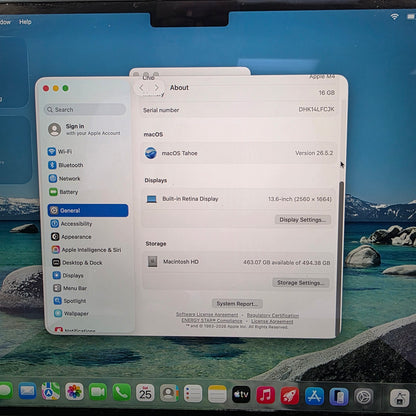Open the Phone app in the Dock
Image resolution: width=416 pixels, height=416 pixels.
pyautogui.click(x=121, y=393)
